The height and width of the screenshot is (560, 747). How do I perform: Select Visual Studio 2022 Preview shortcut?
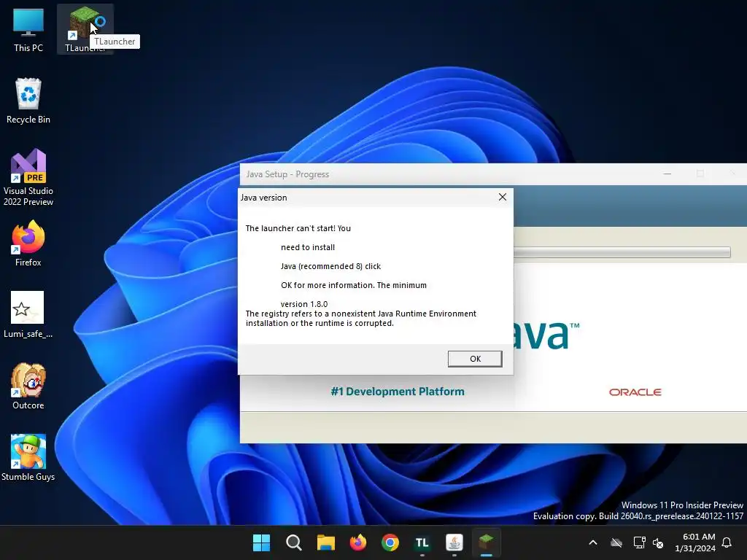(x=28, y=177)
